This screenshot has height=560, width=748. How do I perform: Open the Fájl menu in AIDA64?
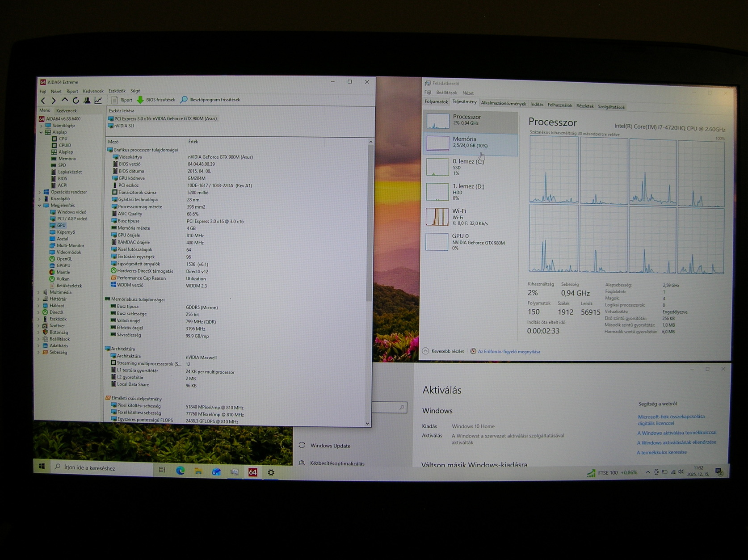43,92
